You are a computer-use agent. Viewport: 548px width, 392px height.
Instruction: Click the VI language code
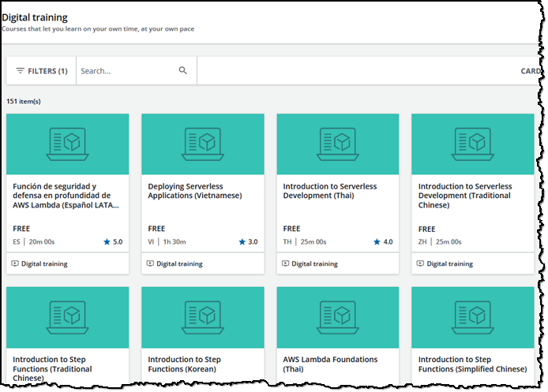151,241
